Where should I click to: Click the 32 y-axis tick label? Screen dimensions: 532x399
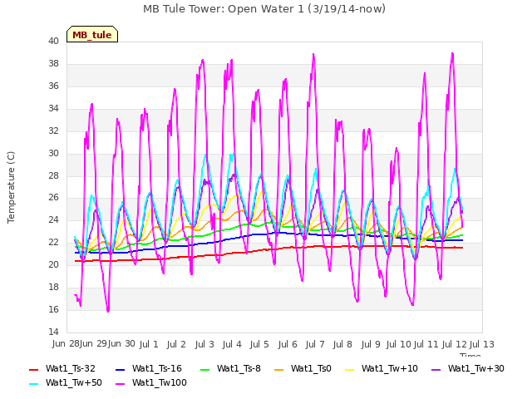53,131
